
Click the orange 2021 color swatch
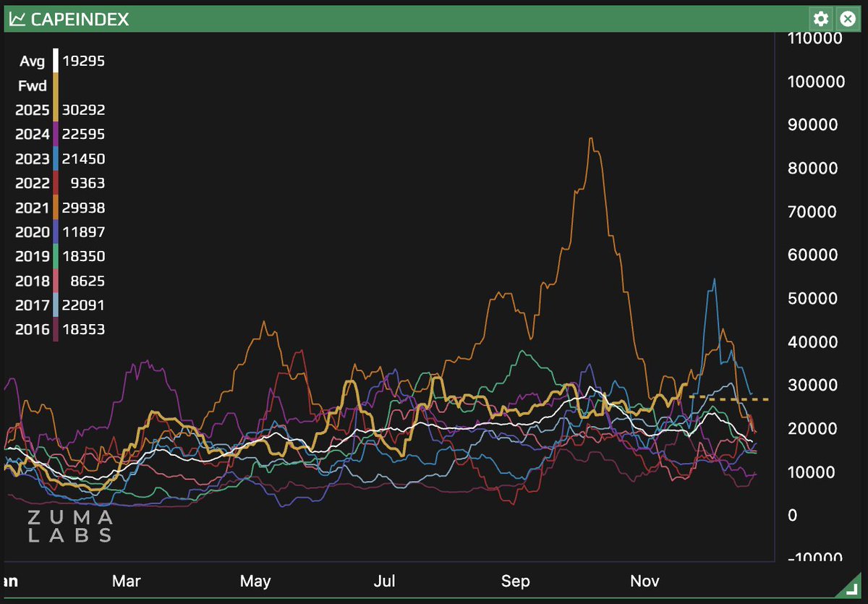click(56, 208)
